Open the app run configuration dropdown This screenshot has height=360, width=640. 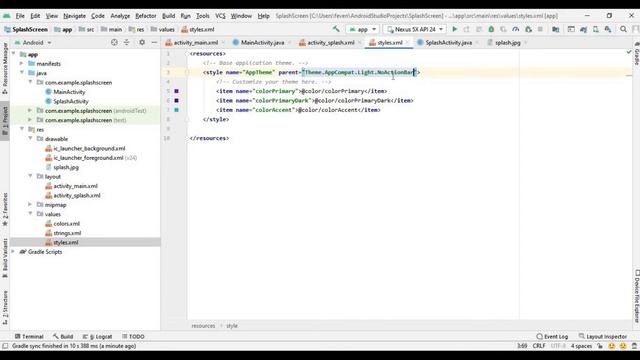tap(362, 29)
